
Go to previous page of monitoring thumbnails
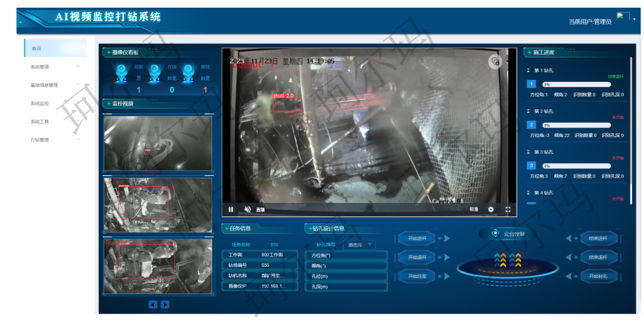(153, 305)
